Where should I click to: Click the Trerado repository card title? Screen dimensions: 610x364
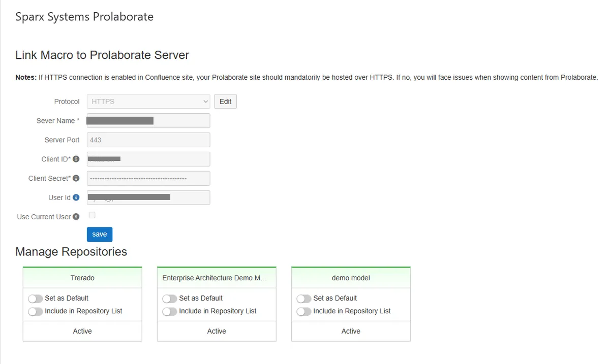pyautogui.click(x=82, y=278)
